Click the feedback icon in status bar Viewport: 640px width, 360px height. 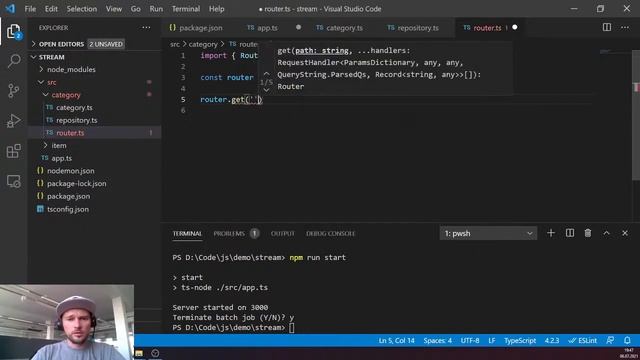tap(610, 340)
